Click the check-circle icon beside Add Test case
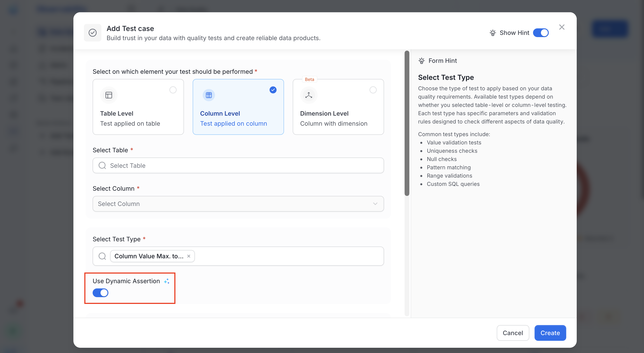The image size is (644, 353). pyautogui.click(x=92, y=33)
